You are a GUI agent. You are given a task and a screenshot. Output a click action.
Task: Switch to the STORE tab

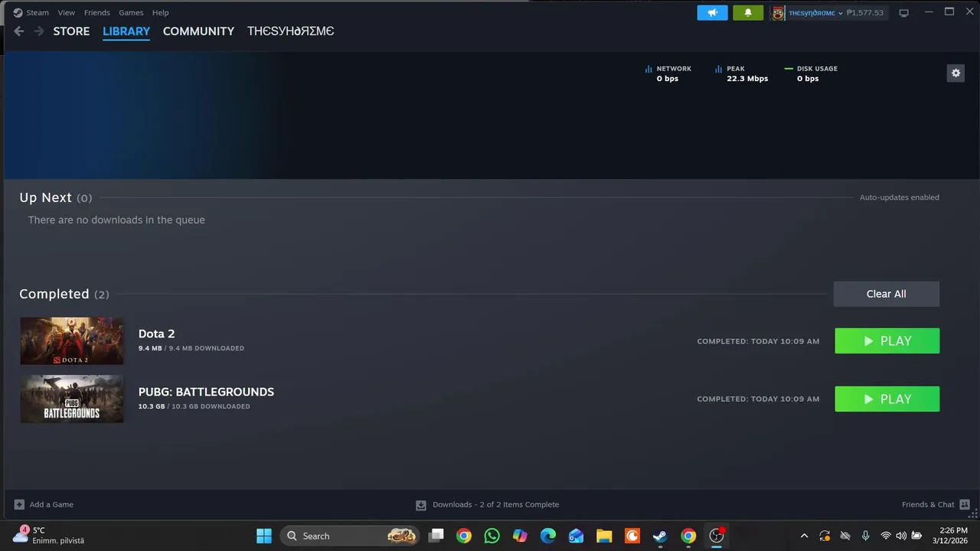point(71,31)
